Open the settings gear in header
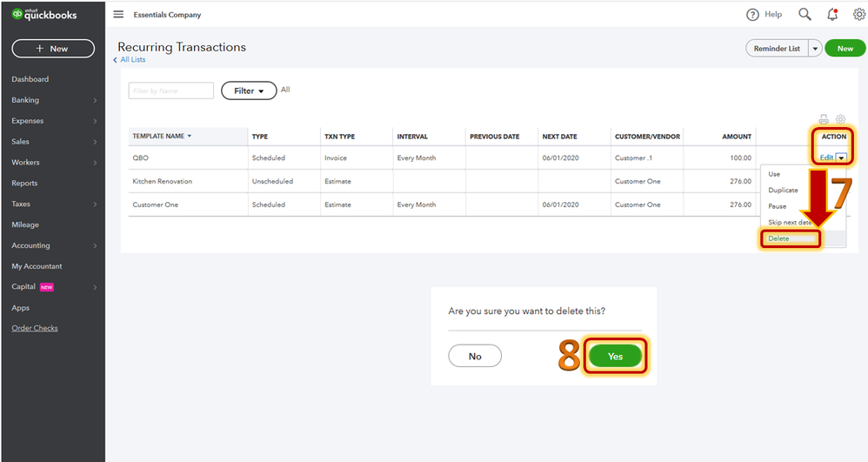The image size is (868, 462). click(x=858, y=15)
